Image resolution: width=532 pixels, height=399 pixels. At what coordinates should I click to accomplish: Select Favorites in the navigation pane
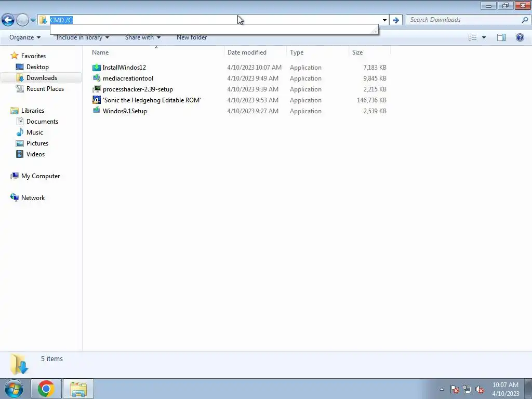[x=33, y=56]
